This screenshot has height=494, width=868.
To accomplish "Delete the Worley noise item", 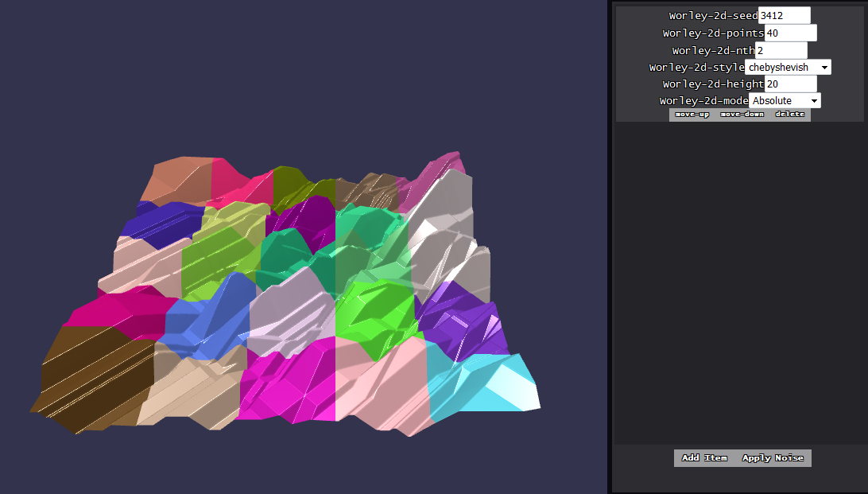I will point(789,115).
